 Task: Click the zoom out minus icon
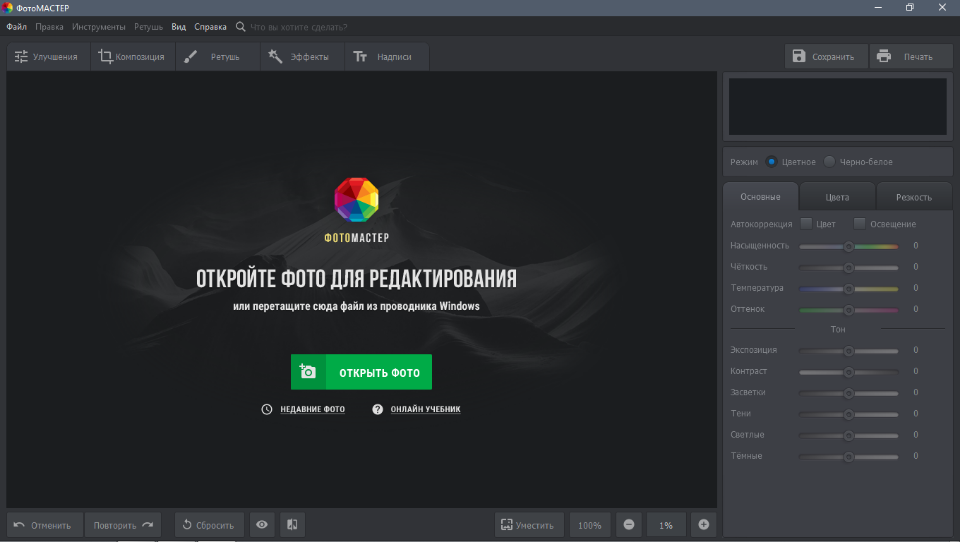[x=628, y=524]
